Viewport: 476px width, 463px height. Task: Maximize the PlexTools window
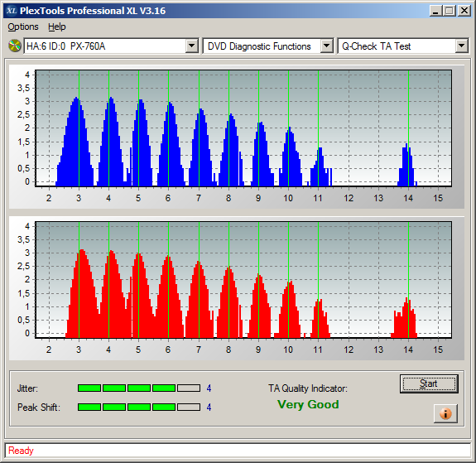tap(450, 11)
